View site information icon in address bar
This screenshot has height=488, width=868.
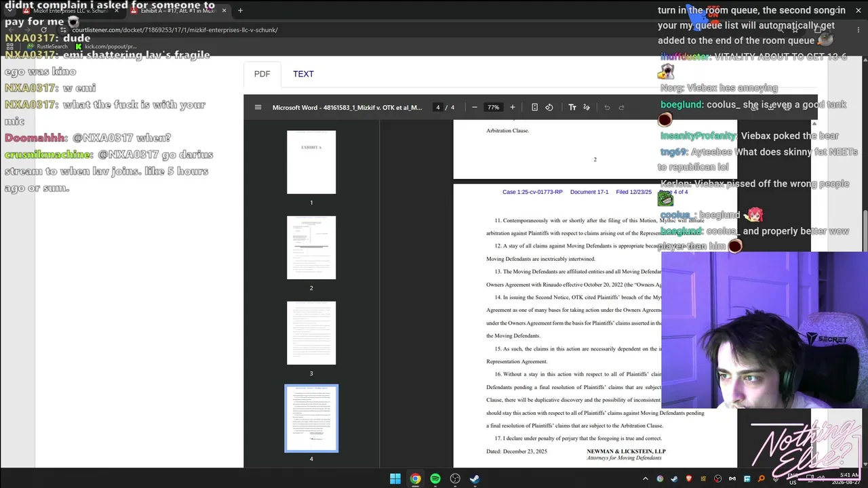pyautogui.click(x=63, y=30)
